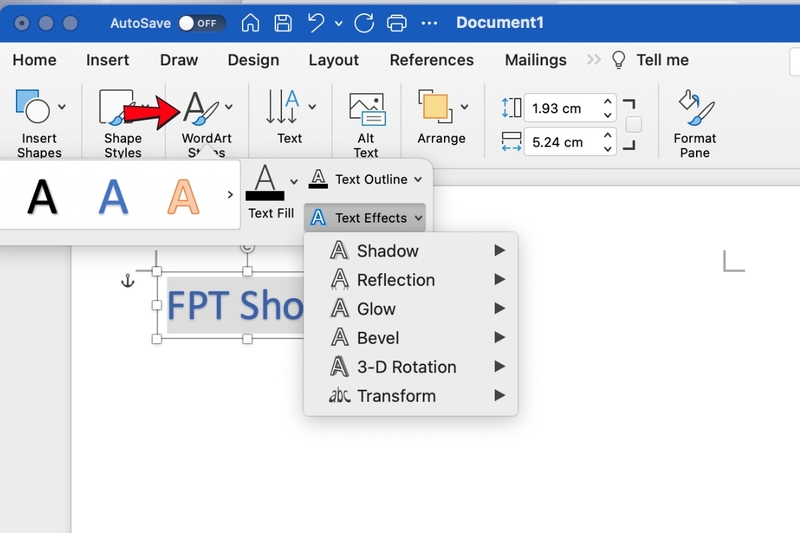Open the Insert Shapes dropdown arrow
The width and height of the screenshot is (800, 533).
tap(62, 107)
